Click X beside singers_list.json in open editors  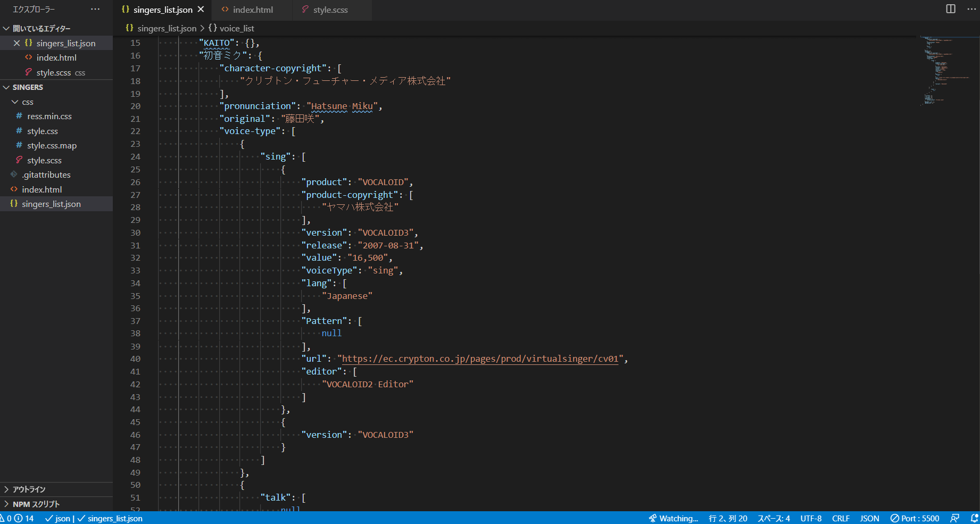(x=16, y=43)
